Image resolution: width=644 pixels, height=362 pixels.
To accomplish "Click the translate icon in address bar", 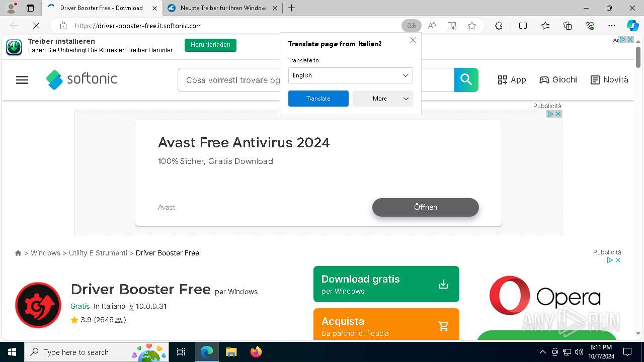I will pos(411,26).
